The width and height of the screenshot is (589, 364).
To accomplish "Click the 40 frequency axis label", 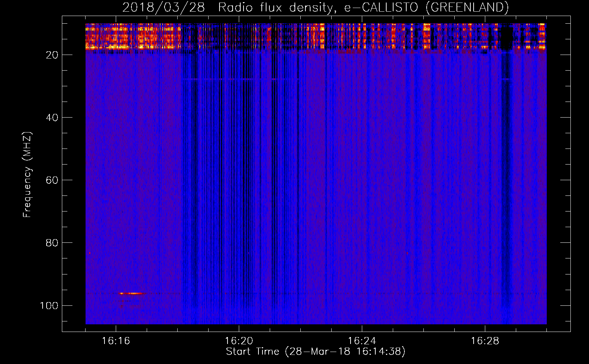I will (52, 118).
